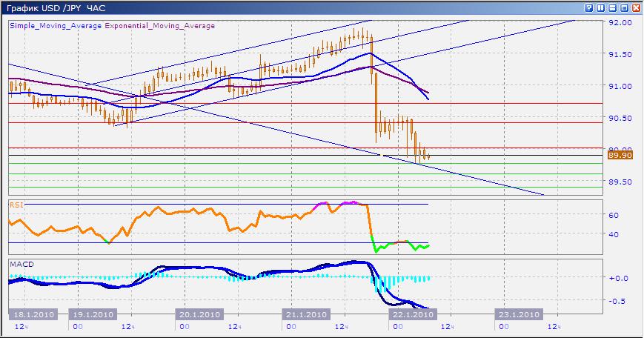Click the 23.1.2010 date marker
The width and height of the screenshot is (644, 338).
[x=519, y=314]
